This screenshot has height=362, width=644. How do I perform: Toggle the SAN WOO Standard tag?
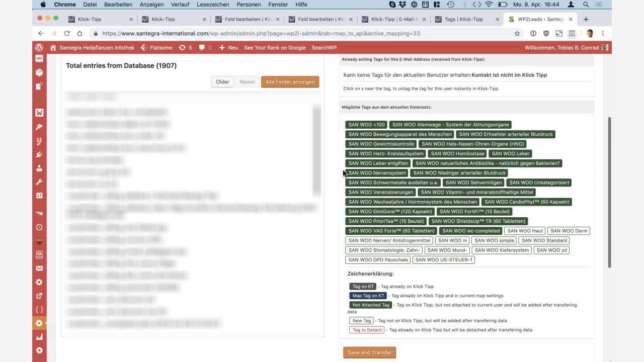(544, 240)
